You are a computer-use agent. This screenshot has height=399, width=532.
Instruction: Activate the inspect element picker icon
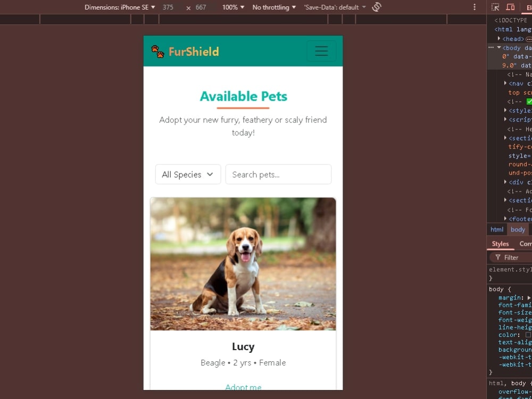tap(495, 7)
